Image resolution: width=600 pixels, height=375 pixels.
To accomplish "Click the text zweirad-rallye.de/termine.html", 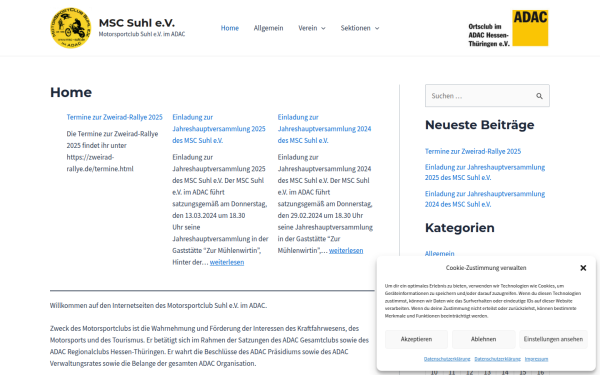I will [x=100, y=163].
